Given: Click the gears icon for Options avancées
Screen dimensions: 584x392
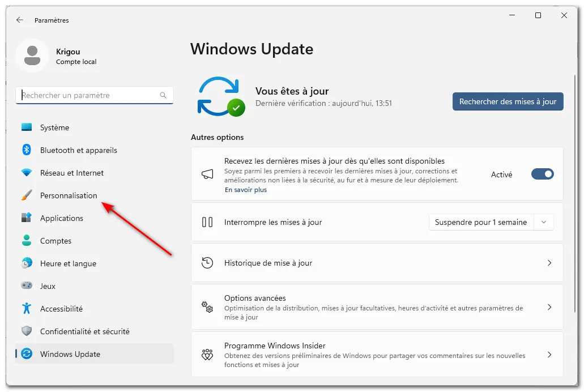Looking at the screenshot, I should click(207, 308).
